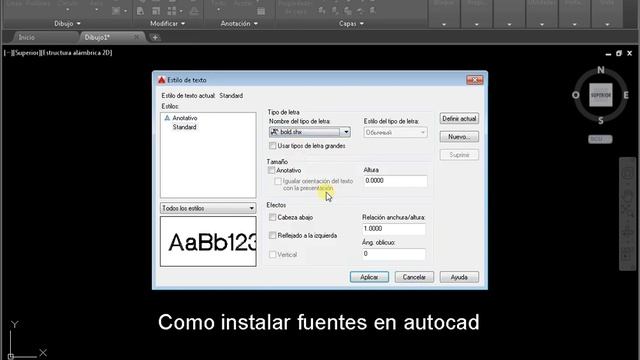The image size is (640, 360).
Task: Click the AaBb123 font preview box
Action: (x=208, y=241)
